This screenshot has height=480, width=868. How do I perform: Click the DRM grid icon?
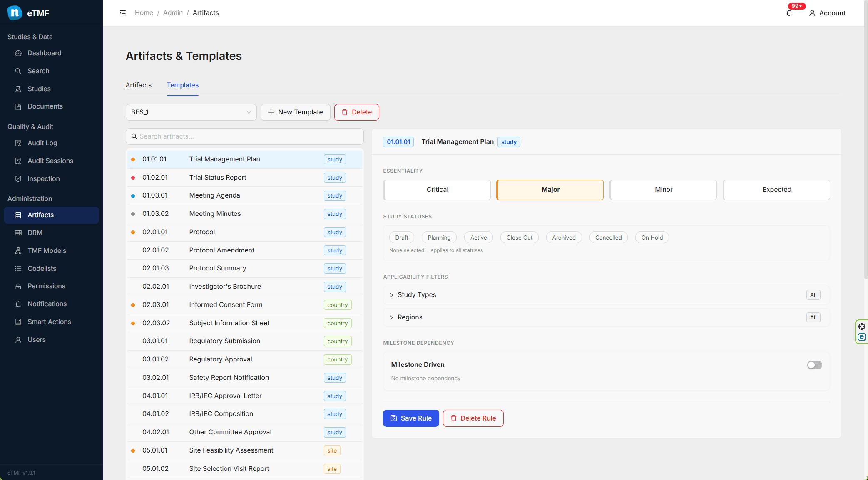pyautogui.click(x=18, y=233)
